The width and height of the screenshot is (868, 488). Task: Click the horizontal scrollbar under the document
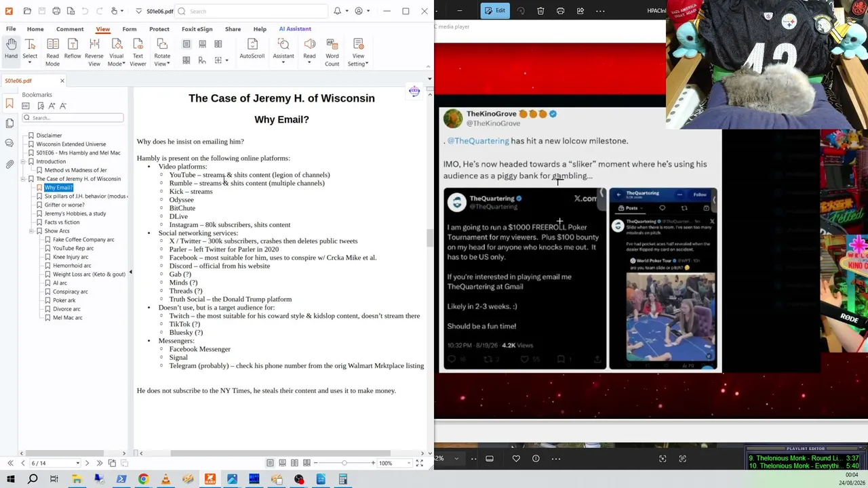coord(281,453)
